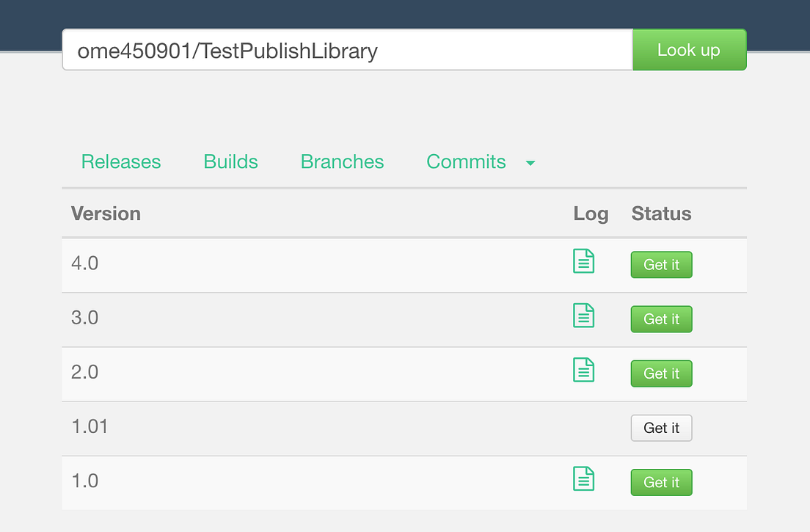
Task: Click the Version column header
Action: point(106,214)
